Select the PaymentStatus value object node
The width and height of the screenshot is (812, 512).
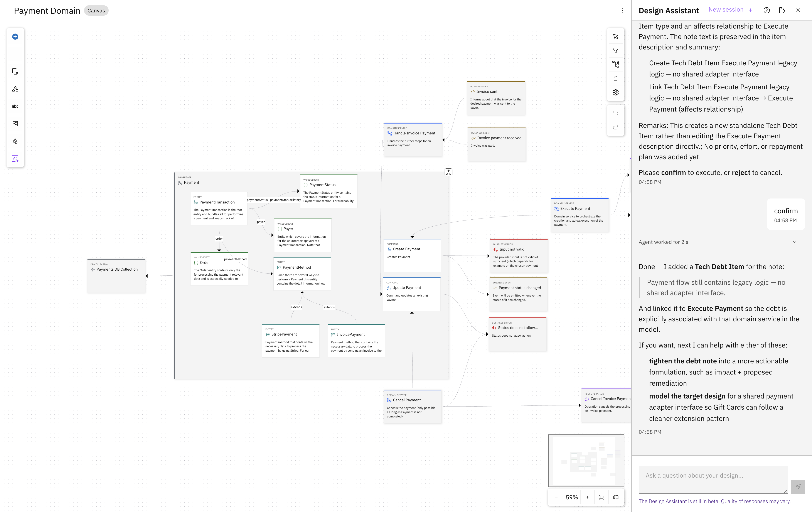point(329,191)
